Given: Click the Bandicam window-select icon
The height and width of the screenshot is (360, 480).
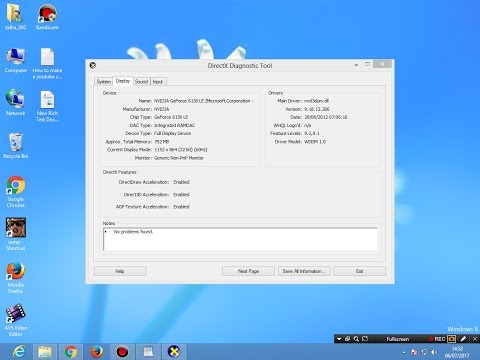Looking at the screenshot, I should coord(348,339).
